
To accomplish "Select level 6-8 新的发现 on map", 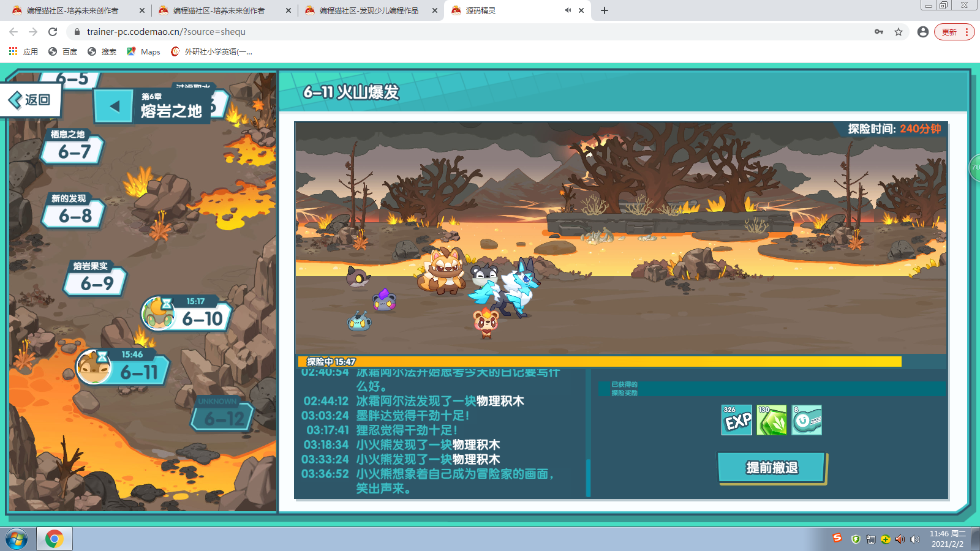I will 74,211.
